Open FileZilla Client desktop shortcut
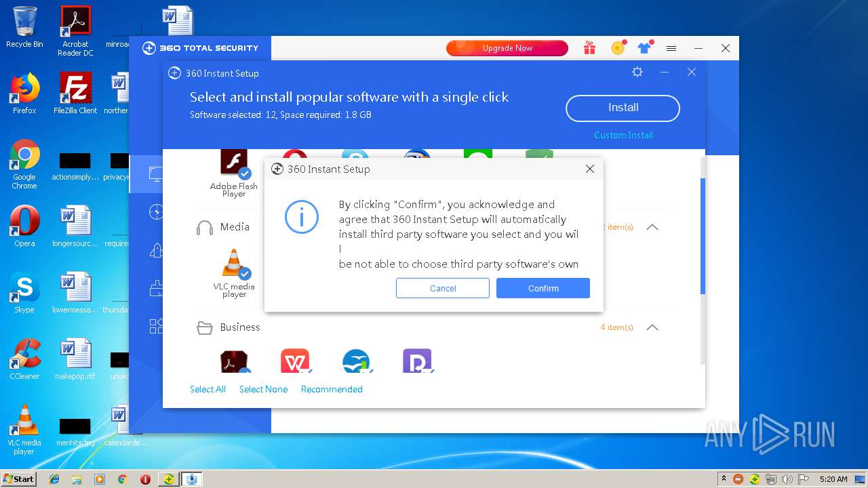Screen dimensions: 868x488 75,94
